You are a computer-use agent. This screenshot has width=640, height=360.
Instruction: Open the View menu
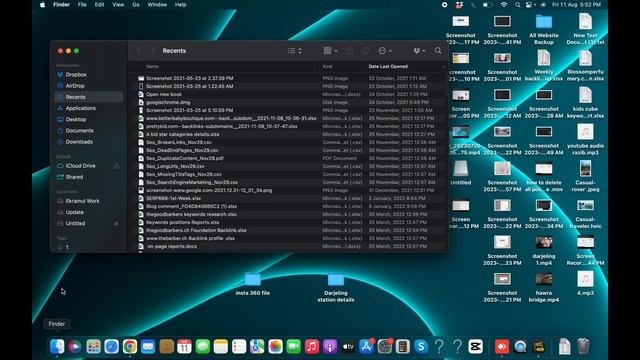[118, 5]
